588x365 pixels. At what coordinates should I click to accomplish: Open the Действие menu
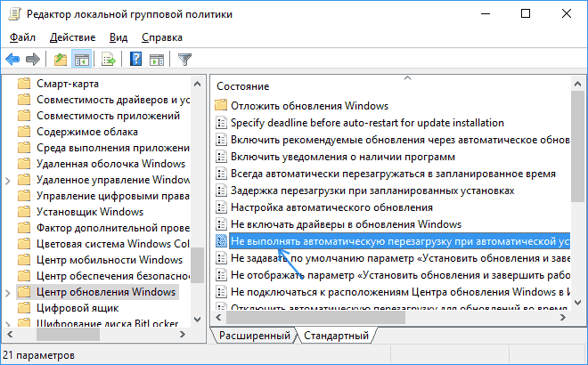72,37
